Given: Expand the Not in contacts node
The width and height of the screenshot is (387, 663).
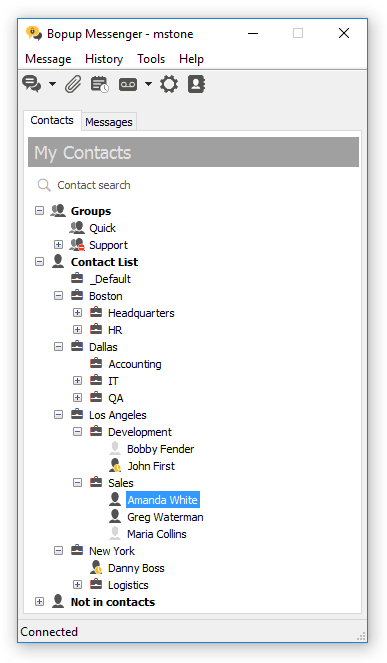Looking at the screenshot, I should (x=39, y=602).
